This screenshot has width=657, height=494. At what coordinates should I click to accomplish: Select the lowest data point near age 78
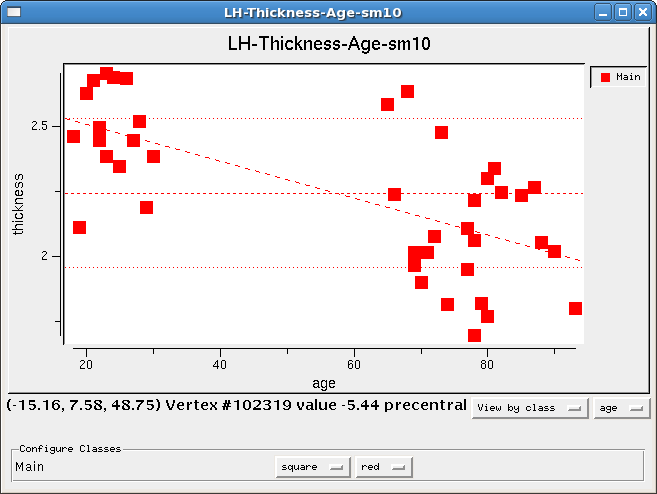(x=474, y=335)
